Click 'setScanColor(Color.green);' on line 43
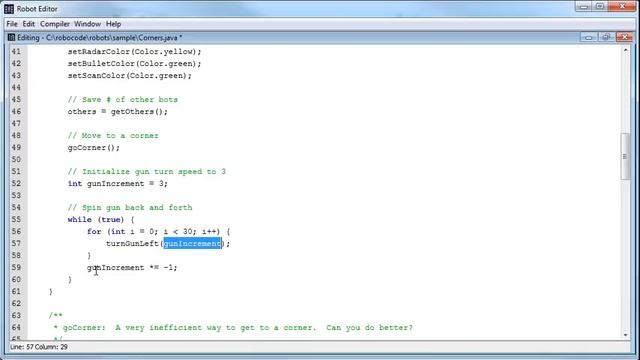 coord(130,76)
